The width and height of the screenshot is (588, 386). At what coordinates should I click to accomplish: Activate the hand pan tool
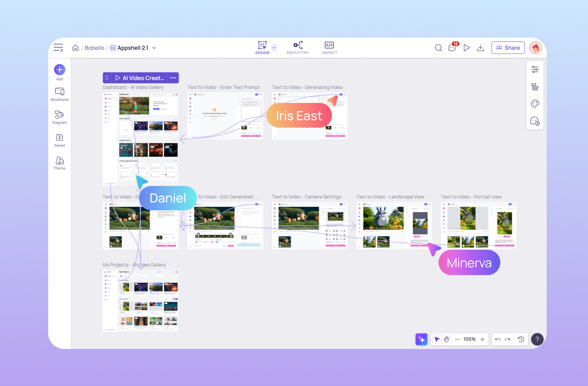point(446,339)
